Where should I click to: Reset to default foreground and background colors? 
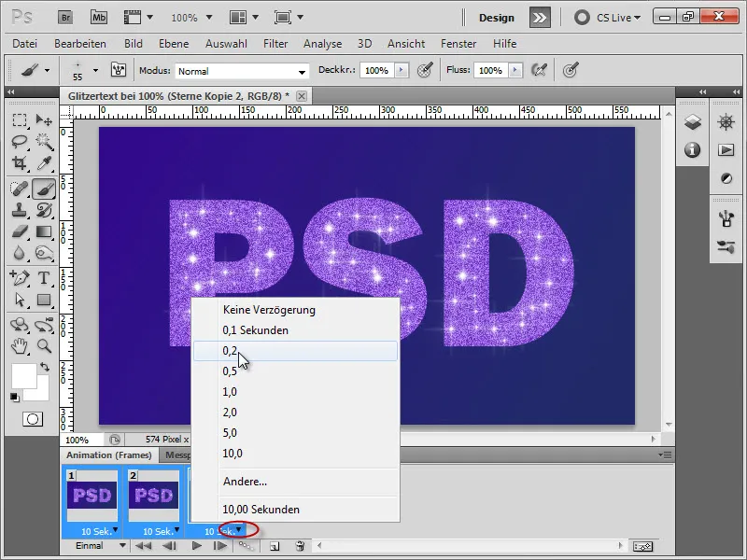point(15,397)
